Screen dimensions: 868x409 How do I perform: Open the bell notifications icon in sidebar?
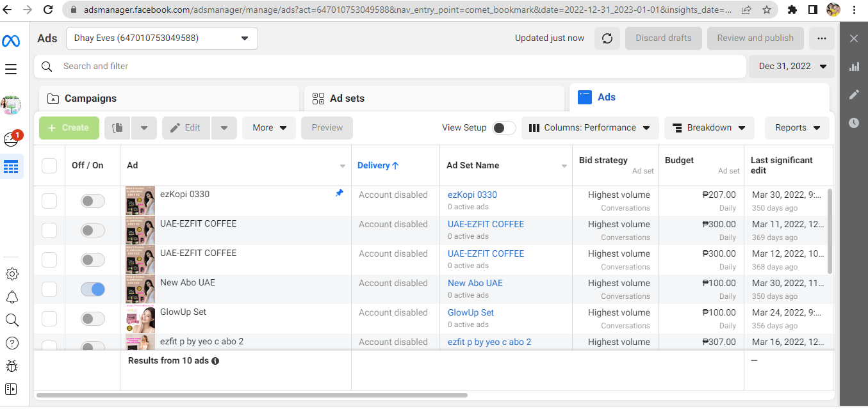pos(12,297)
